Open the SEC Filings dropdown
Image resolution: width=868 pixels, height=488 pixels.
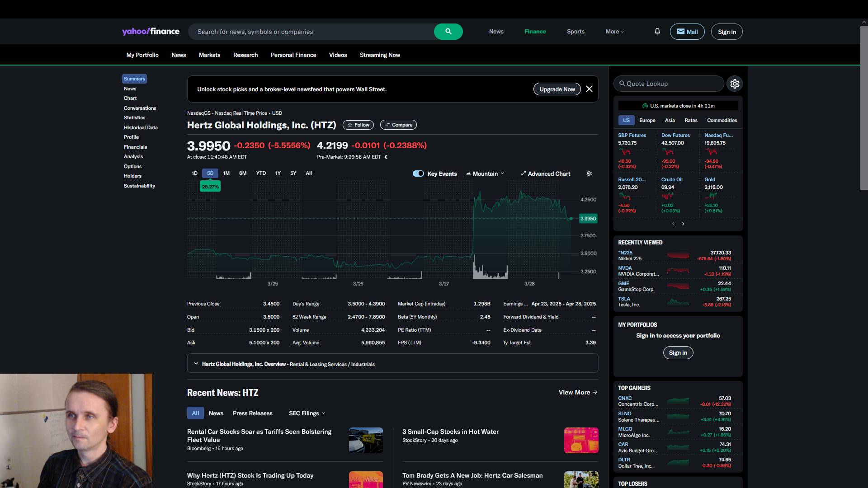[307, 413]
